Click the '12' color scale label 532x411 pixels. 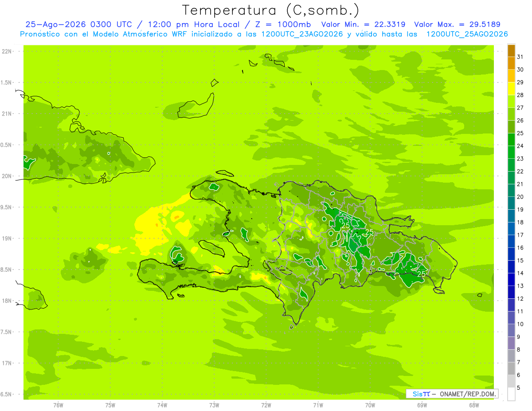tap(520, 299)
